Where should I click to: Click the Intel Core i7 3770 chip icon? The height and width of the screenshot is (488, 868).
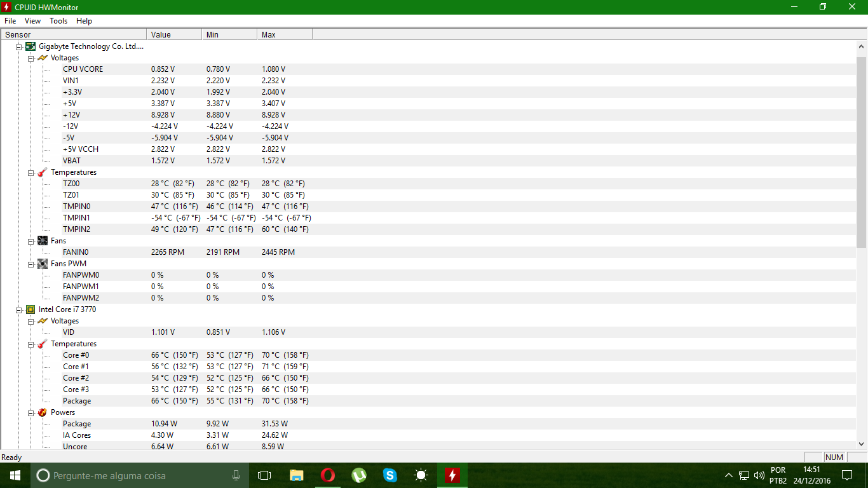coord(31,309)
